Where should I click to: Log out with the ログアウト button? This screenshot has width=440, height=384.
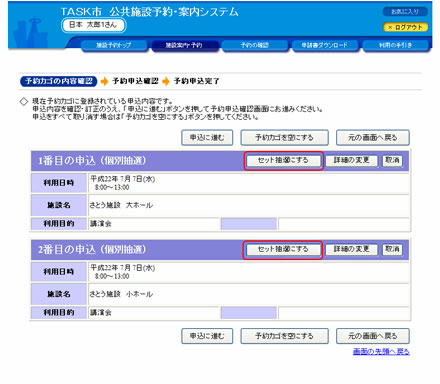[405, 27]
